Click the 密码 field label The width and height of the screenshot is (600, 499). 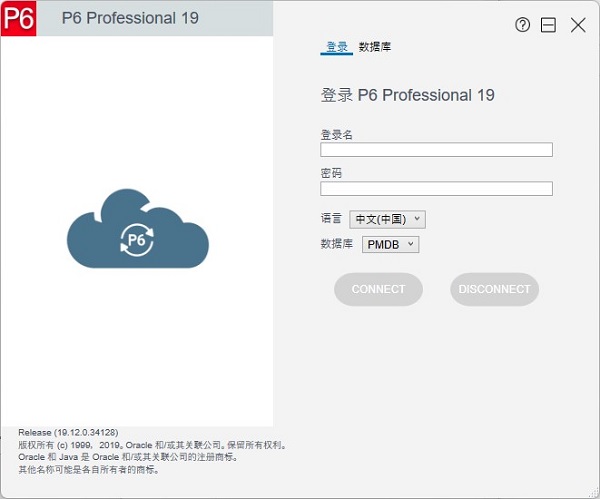point(331,173)
